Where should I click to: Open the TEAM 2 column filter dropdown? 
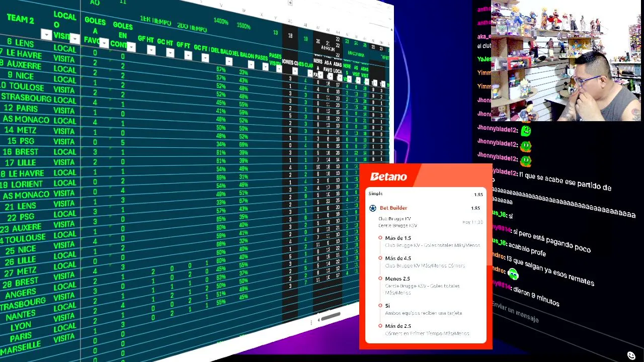pyautogui.click(x=46, y=35)
